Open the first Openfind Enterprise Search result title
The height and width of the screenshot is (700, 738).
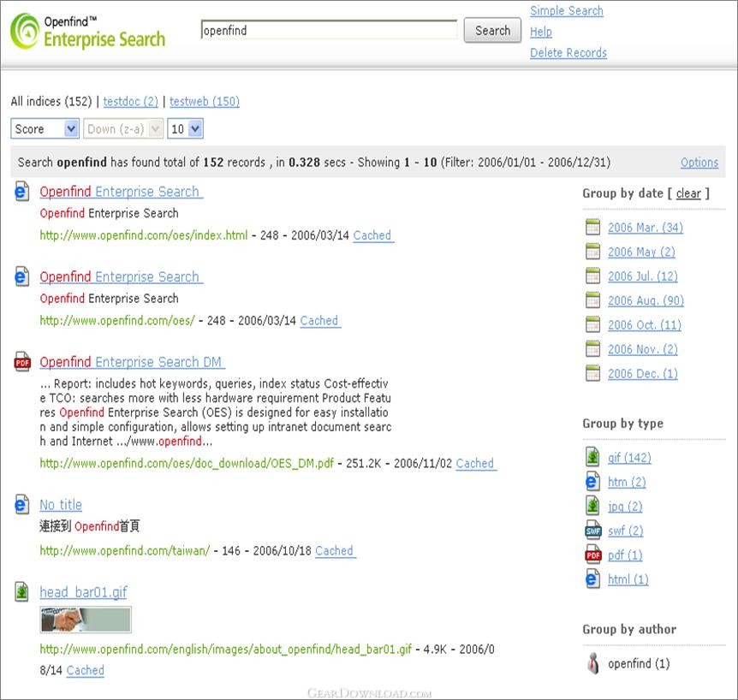[121, 192]
